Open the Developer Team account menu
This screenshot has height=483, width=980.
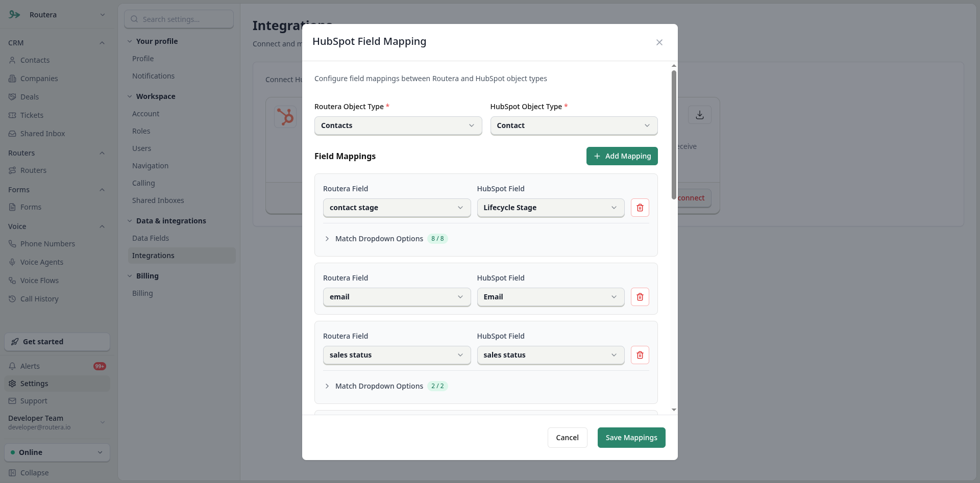click(57, 422)
